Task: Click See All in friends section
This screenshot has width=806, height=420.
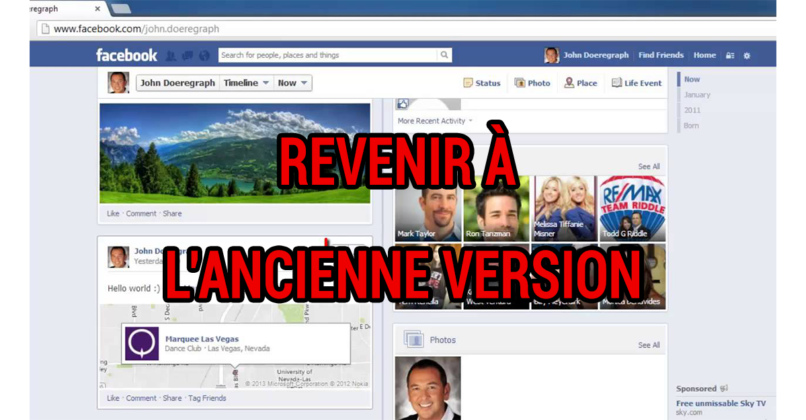Action: point(649,167)
